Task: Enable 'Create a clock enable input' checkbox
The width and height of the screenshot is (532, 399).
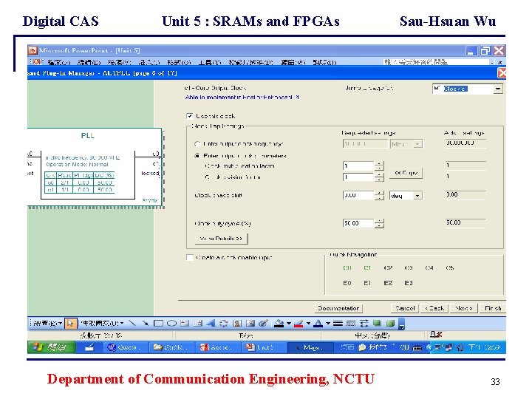Action: [x=190, y=258]
